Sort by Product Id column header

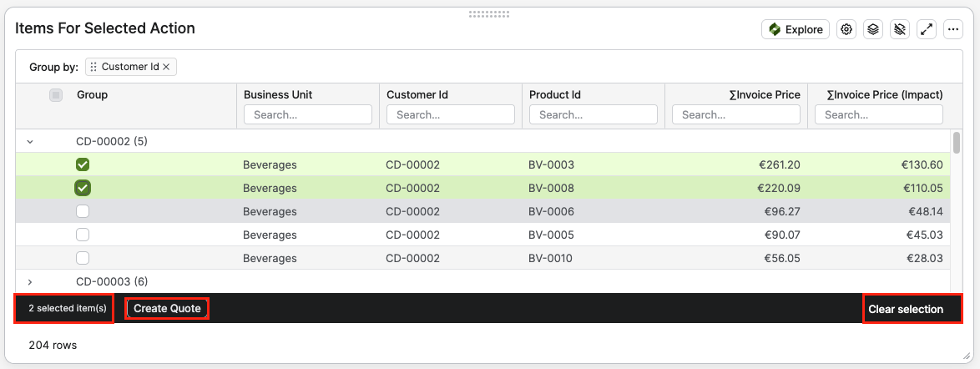tap(555, 95)
